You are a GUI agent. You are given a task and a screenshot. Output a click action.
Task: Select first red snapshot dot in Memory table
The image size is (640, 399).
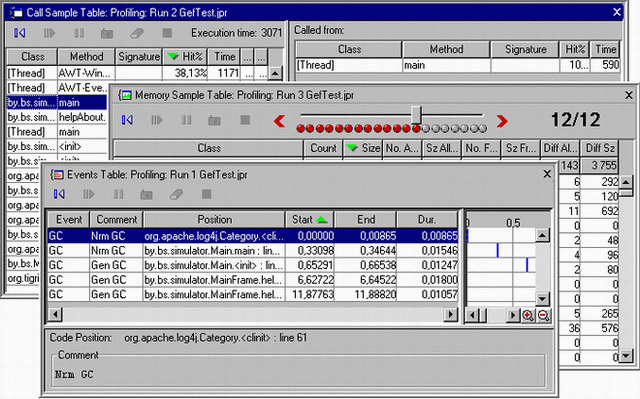(301, 129)
